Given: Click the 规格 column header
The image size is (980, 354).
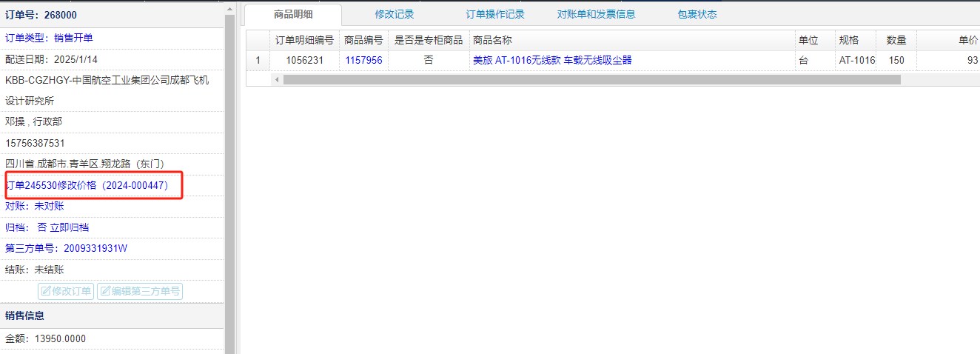Looking at the screenshot, I should (x=855, y=40).
